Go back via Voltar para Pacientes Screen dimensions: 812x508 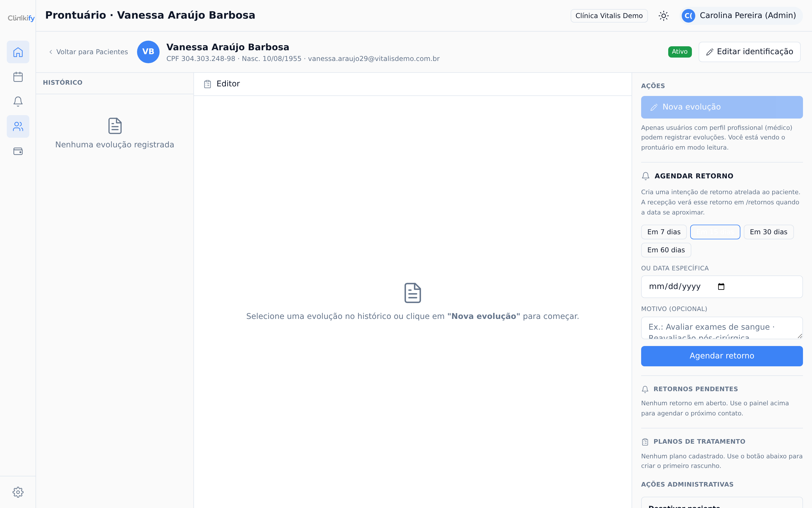pyautogui.click(x=89, y=52)
